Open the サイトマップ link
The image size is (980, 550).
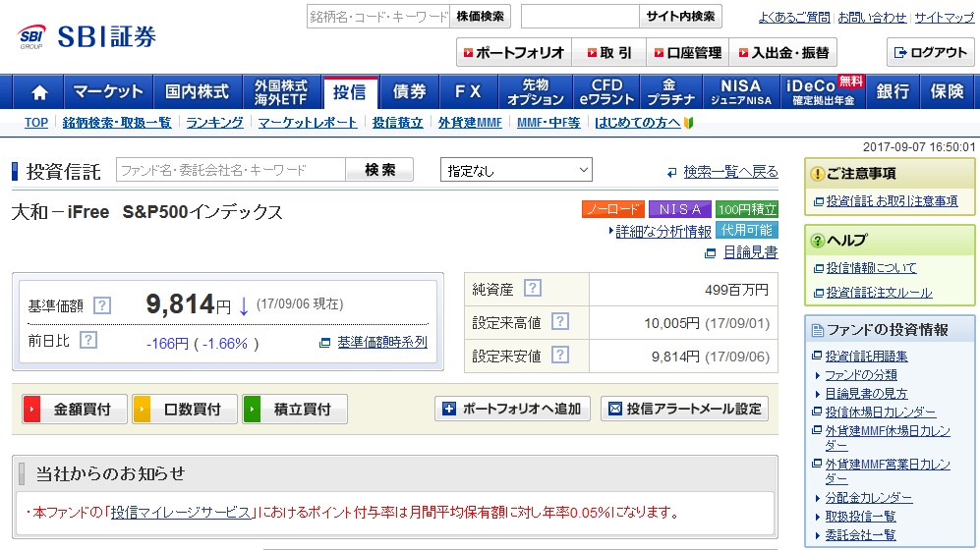[945, 18]
